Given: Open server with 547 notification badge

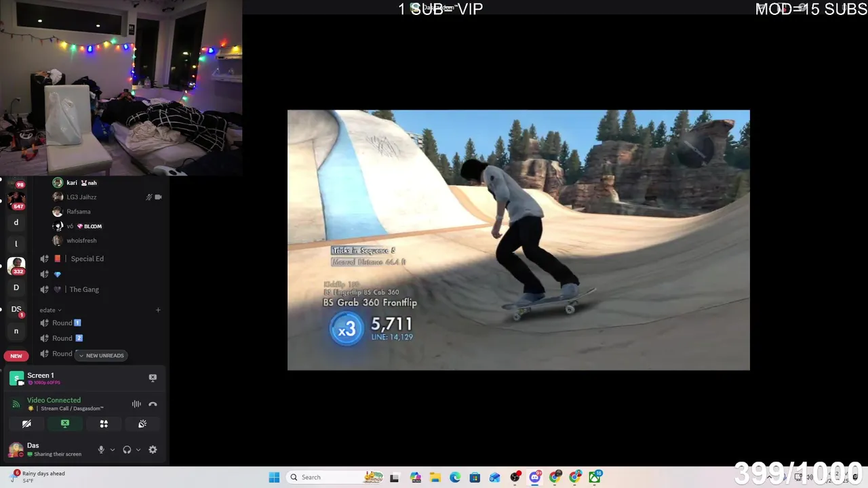Looking at the screenshot, I should tap(16, 200).
